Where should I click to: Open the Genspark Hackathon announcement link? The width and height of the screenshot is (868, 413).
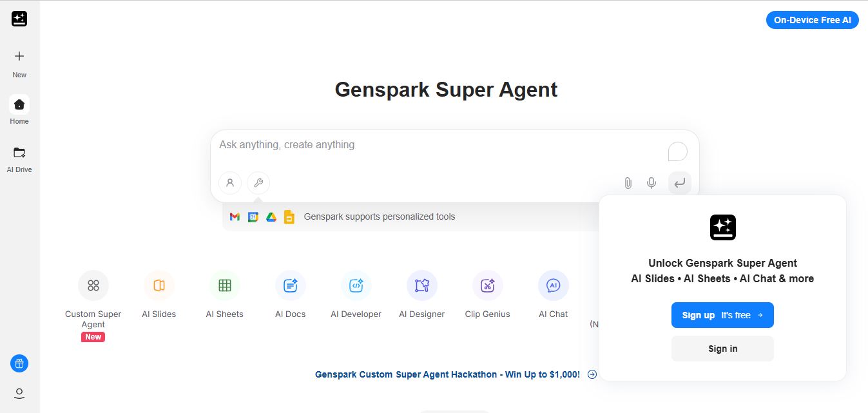pos(447,374)
